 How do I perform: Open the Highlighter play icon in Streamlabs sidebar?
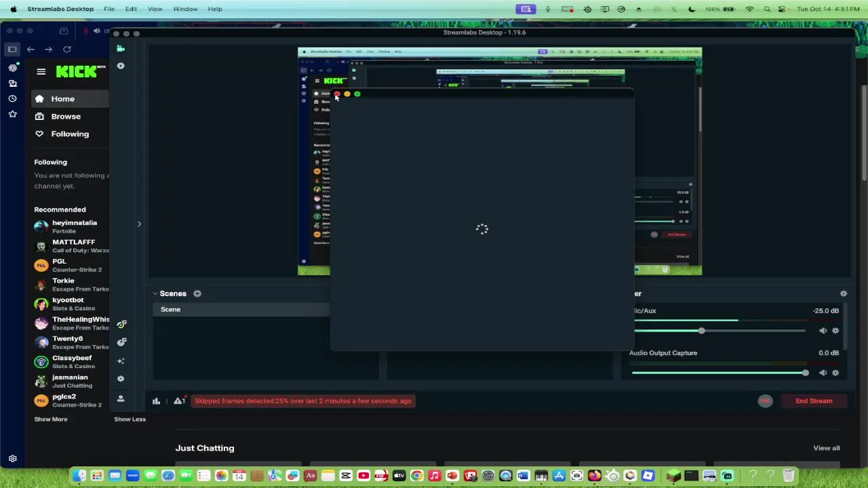click(x=121, y=66)
